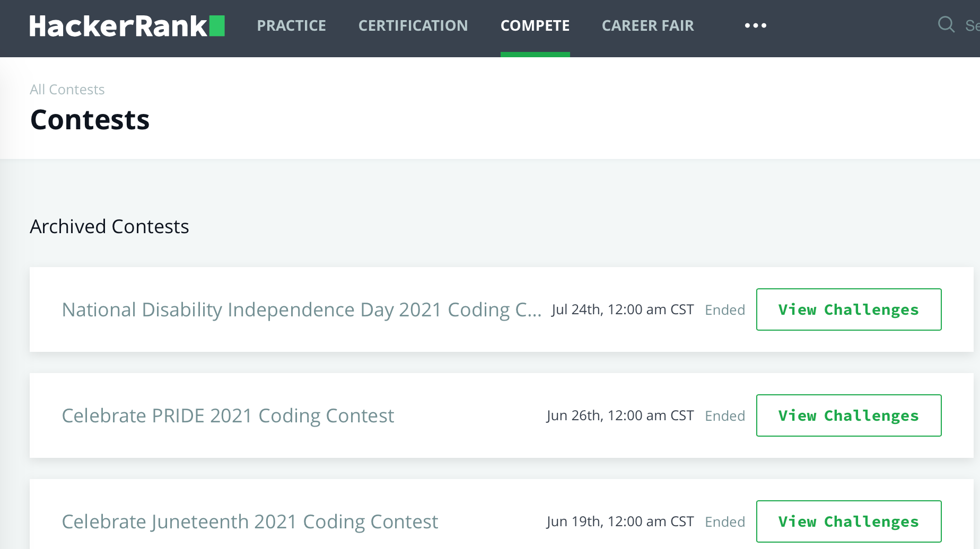Viewport: 980px width, 549px height.
Task: View Challenges for the PRIDE 2021 contest
Action: click(848, 415)
